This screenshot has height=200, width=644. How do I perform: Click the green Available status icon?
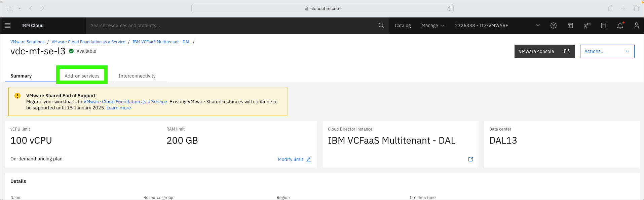71,51
